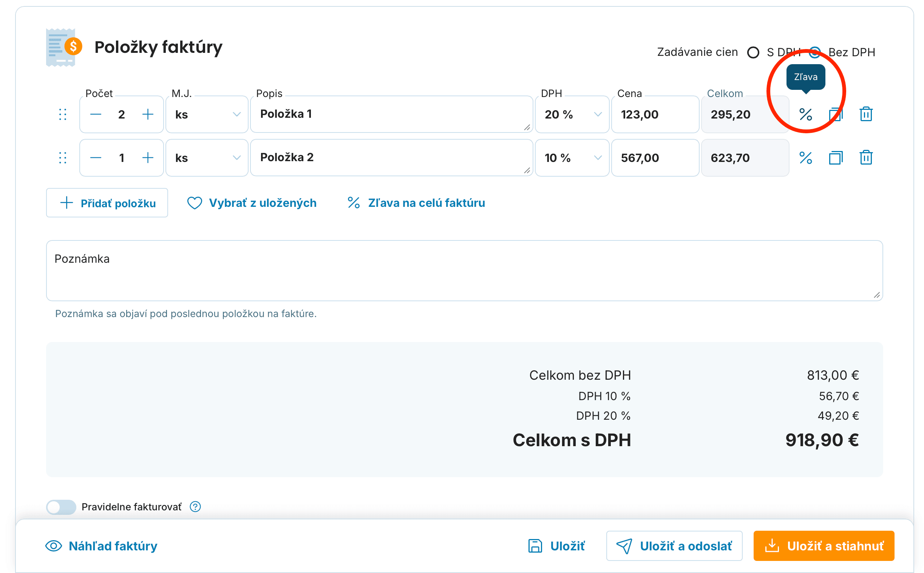Click Vybrať z uložených link
924x573 pixels.
click(x=252, y=203)
